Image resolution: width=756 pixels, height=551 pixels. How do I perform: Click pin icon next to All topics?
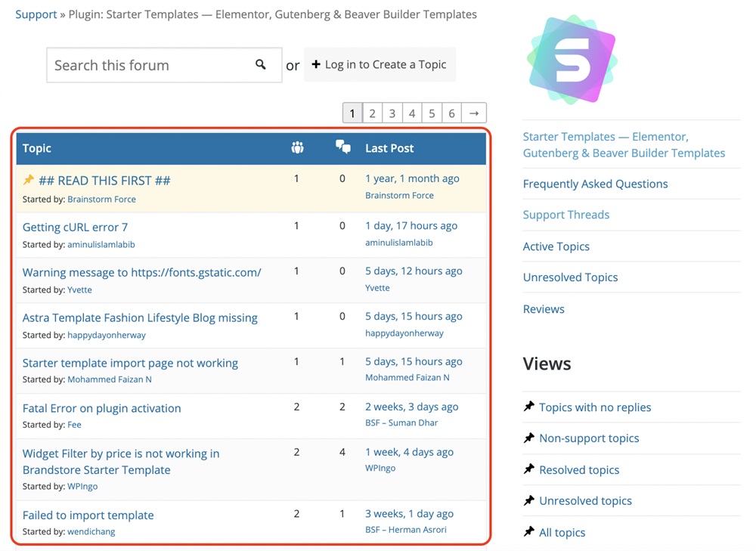(529, 533)
